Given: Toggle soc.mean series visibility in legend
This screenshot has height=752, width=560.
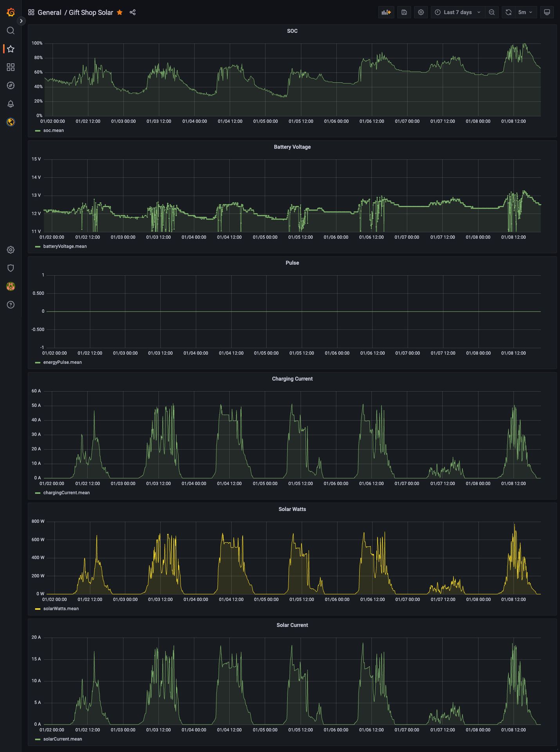Looking at the screenshot, I should tap(53, 130).
